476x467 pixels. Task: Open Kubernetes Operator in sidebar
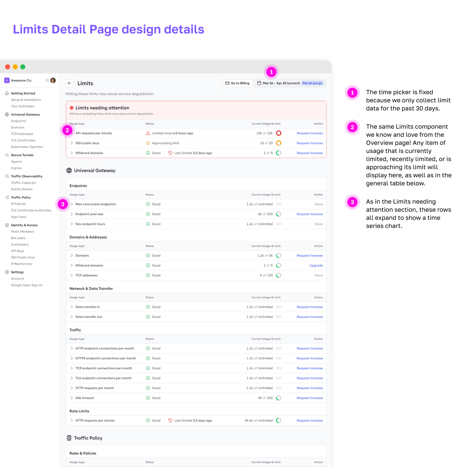tap(27, 147)
